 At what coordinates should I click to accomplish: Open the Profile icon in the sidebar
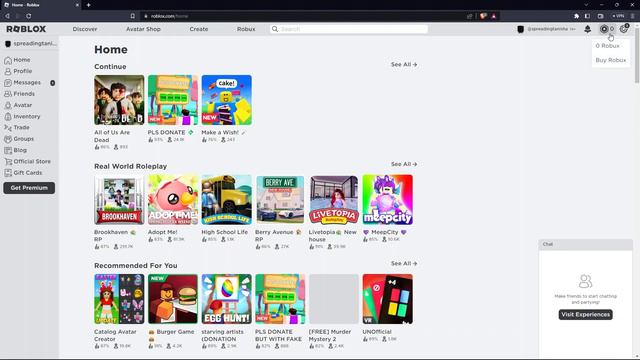coord(8,71)
